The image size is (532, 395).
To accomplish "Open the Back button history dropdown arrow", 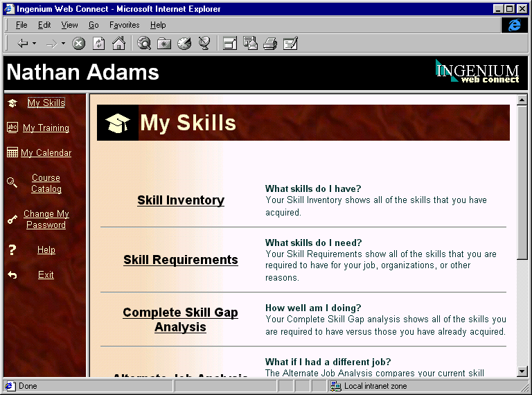I will (34, 44).
